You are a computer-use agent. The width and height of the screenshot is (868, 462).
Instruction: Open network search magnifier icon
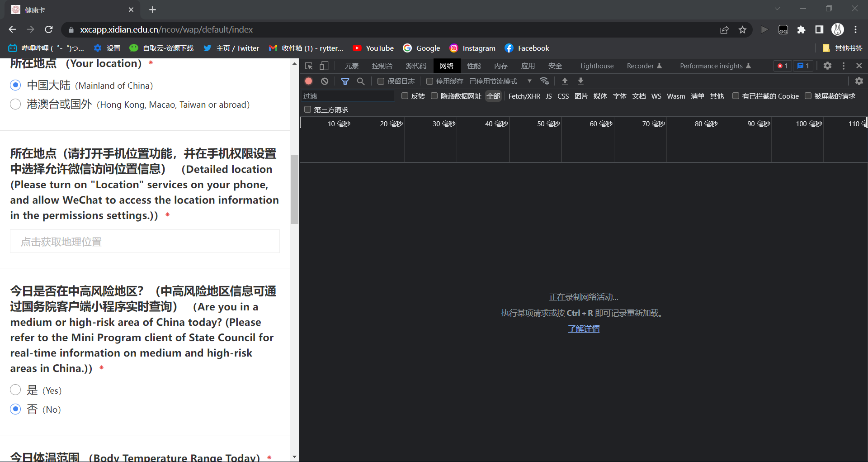[x=361, y=81]
